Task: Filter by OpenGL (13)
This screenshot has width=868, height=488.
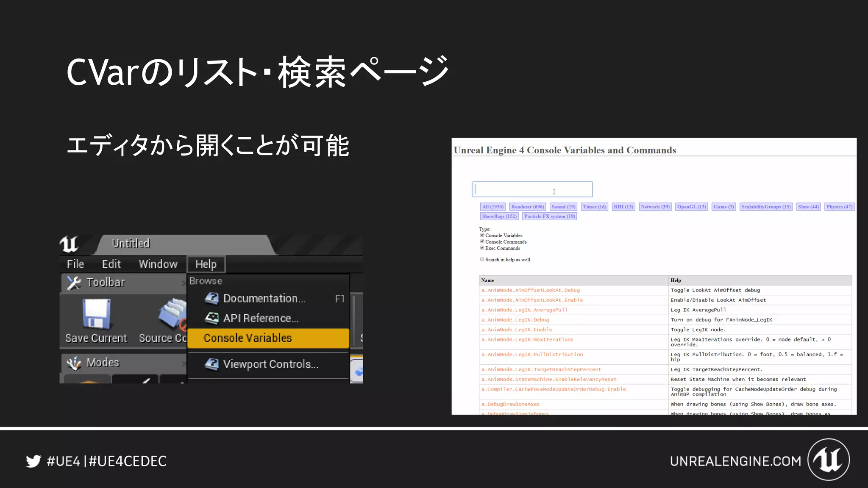Action: click(x=692, y=207)
